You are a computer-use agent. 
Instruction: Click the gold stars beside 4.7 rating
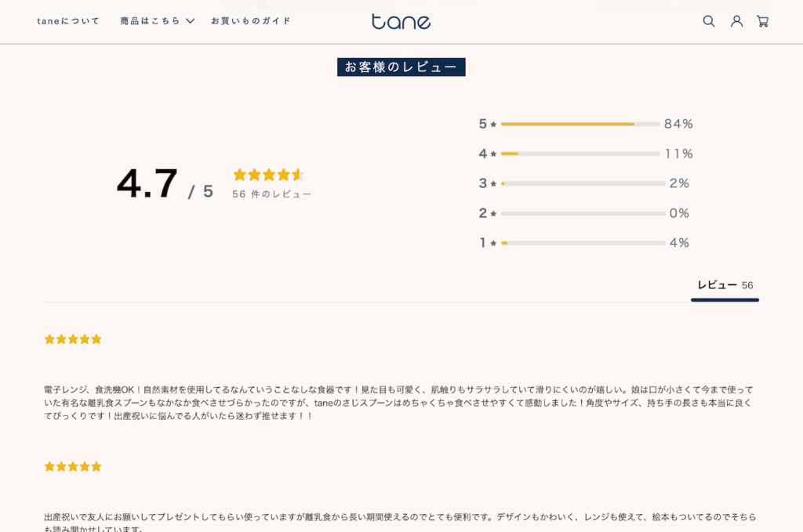click(269, 175)
